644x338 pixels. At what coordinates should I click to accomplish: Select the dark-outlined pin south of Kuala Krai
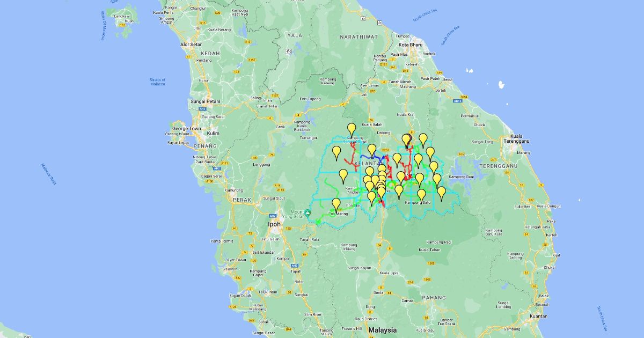point(406,141)
